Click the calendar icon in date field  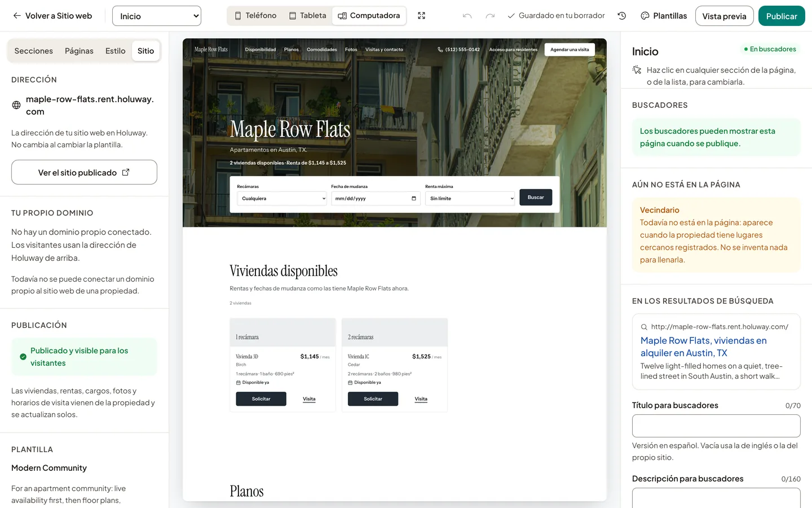click(x=414, y=198)
